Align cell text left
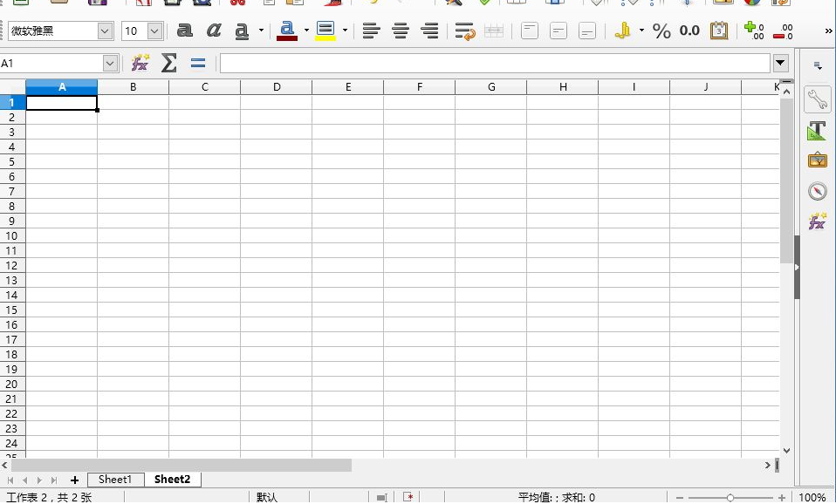Image resolution: width=836 pixels, height=504 pixels. pos(371,31)
